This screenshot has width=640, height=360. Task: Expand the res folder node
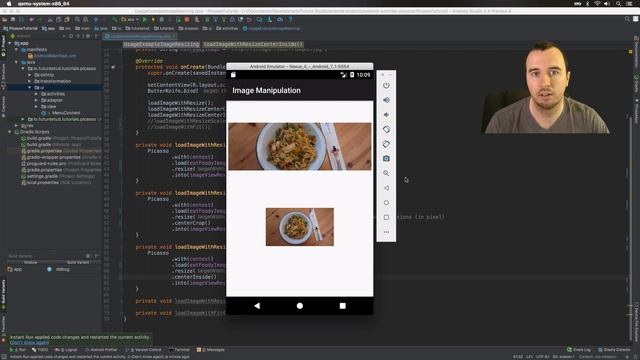pyautogui.click(x=17, y=125)
